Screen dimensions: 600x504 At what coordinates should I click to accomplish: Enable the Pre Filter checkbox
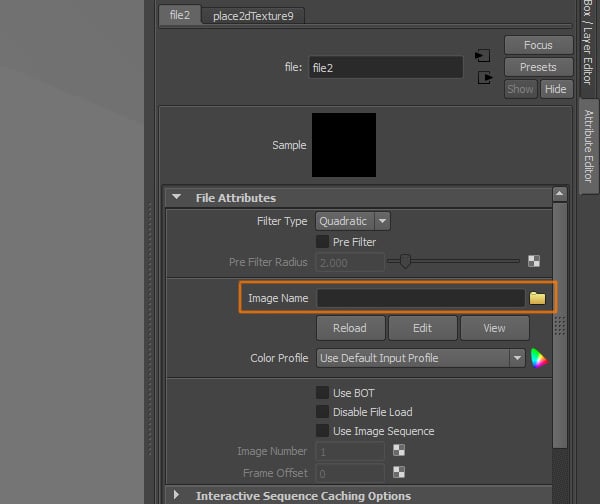pos(322,242)
